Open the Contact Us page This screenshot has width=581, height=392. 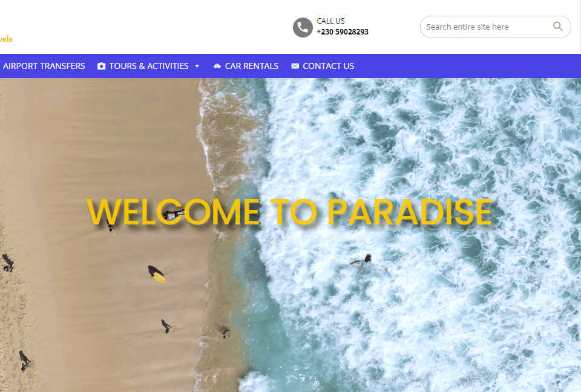pos(328,66)
